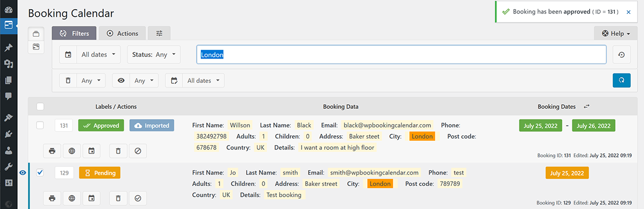Screen dimensions: 644x209
Task: Open the WordPress Dashboard sidebar icon
Action: [9, 10]
